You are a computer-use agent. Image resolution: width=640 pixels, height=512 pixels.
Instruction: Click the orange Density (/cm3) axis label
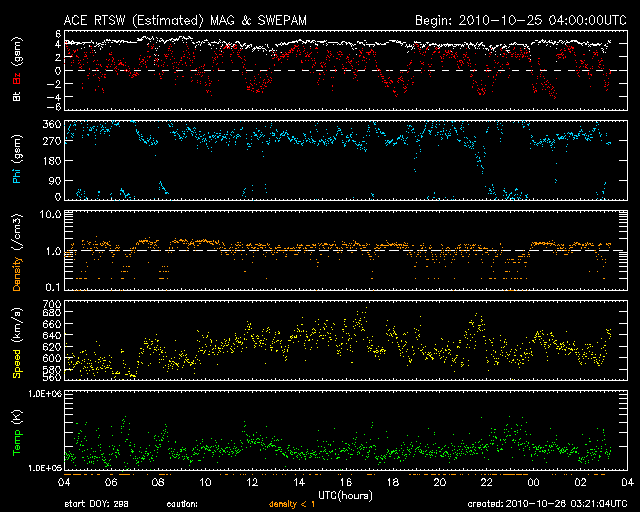[x=16, y=251]
